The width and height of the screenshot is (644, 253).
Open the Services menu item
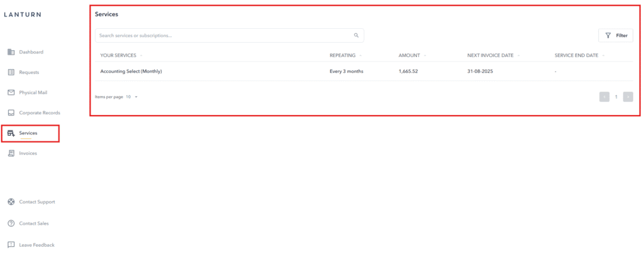(28, 133)
